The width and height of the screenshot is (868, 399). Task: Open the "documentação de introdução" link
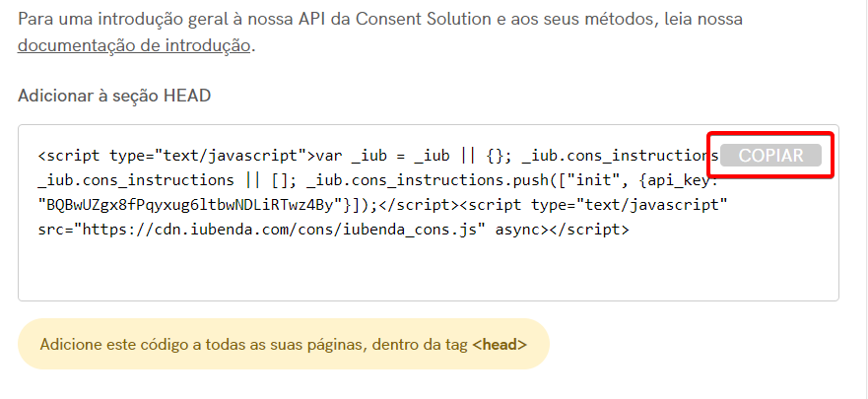pyautogui.click(x=134, y=45)
